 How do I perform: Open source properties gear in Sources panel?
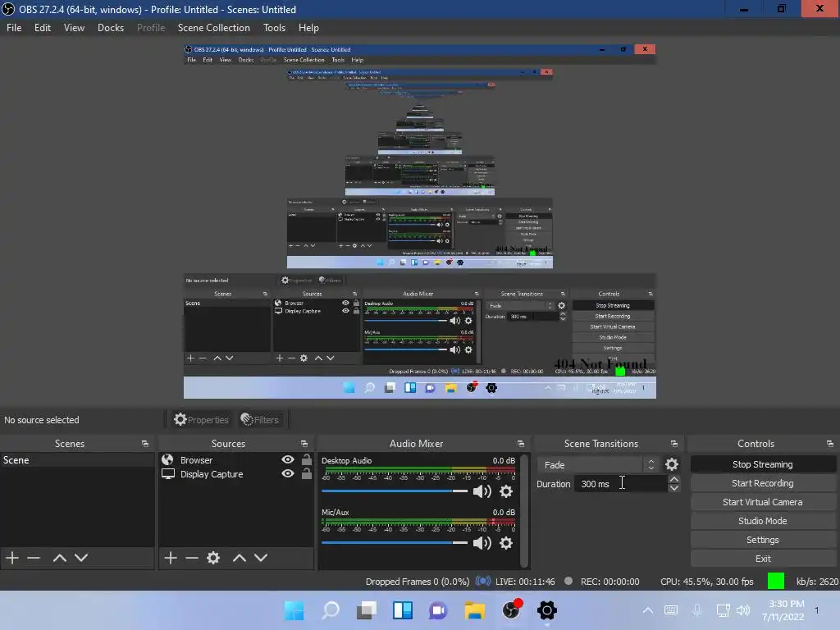(x=213, y=558)
